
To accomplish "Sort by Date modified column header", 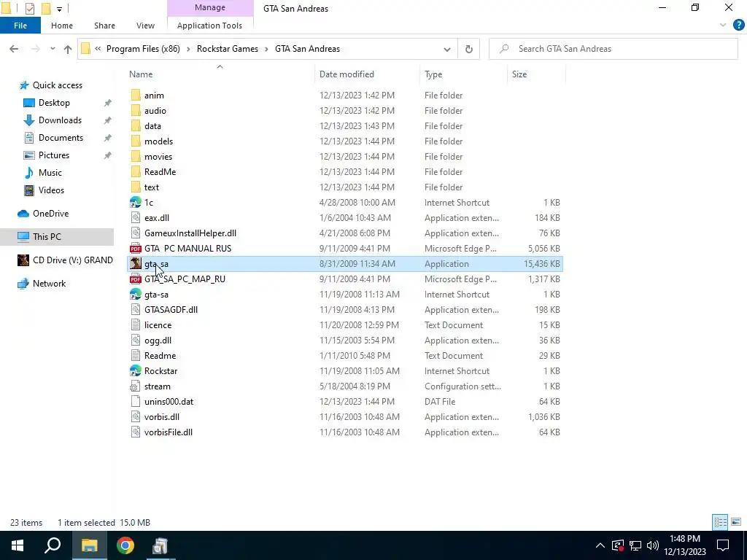I will pos(347,74).
